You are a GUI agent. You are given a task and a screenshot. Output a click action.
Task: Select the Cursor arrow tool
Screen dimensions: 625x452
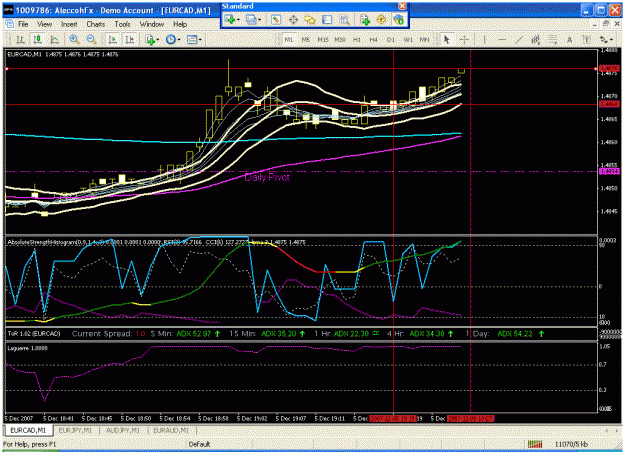[x=446, y=39]
